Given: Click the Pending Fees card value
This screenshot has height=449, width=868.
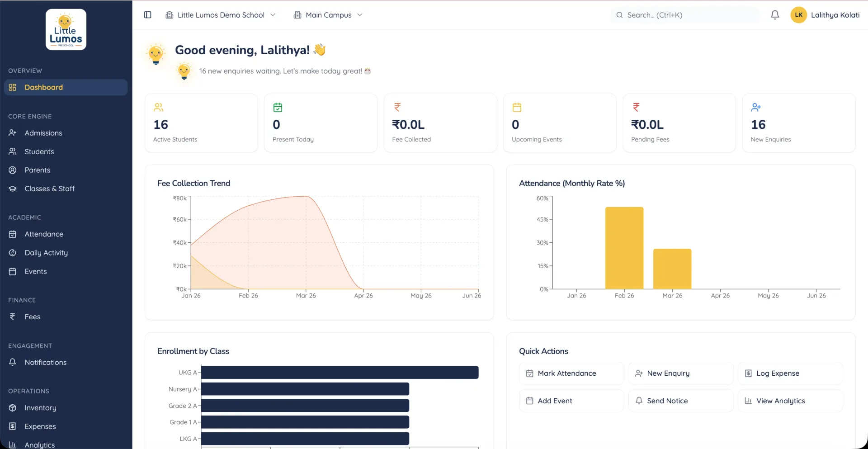Looking at the screenshot, I should pos(647,124).
